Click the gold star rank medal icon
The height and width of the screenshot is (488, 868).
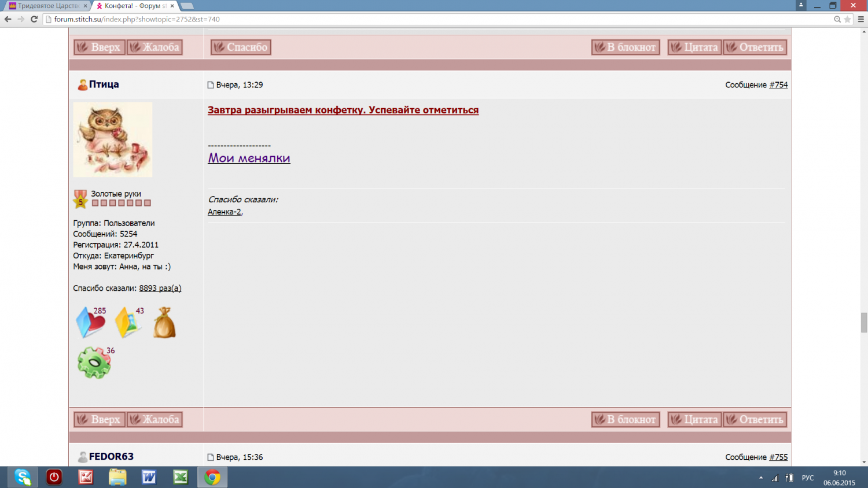point(80,199)
